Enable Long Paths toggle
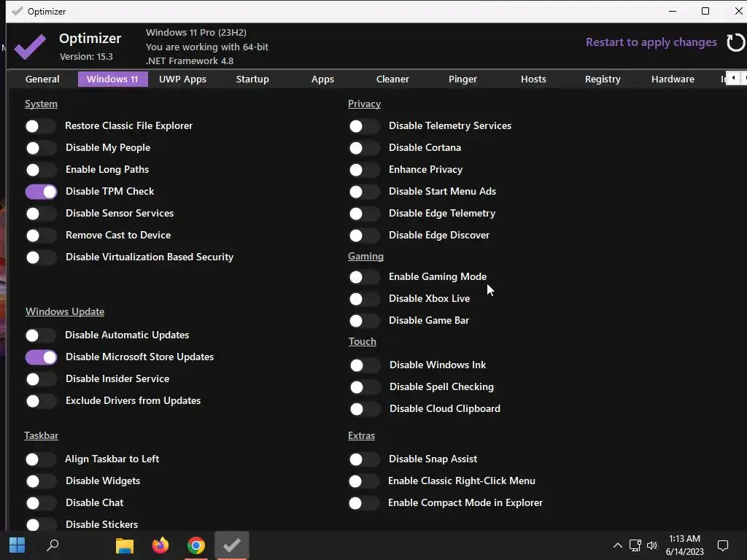 [x=41, y=170]
